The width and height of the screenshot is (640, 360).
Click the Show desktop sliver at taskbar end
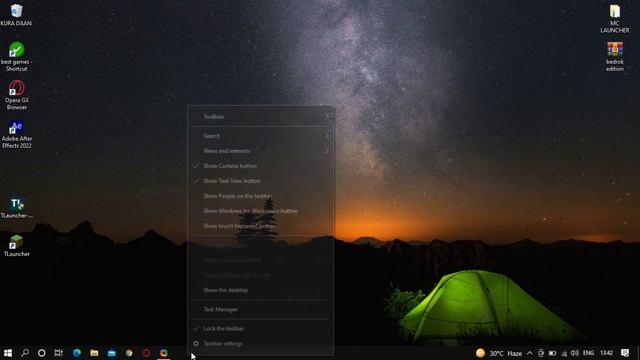point(638,353)
